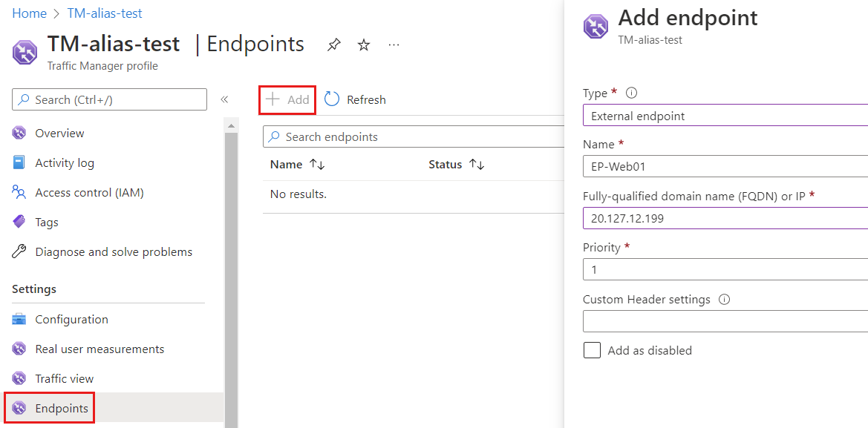
Task: Sort endpoints by Name arrows
Action: click(x=317, y=165)
